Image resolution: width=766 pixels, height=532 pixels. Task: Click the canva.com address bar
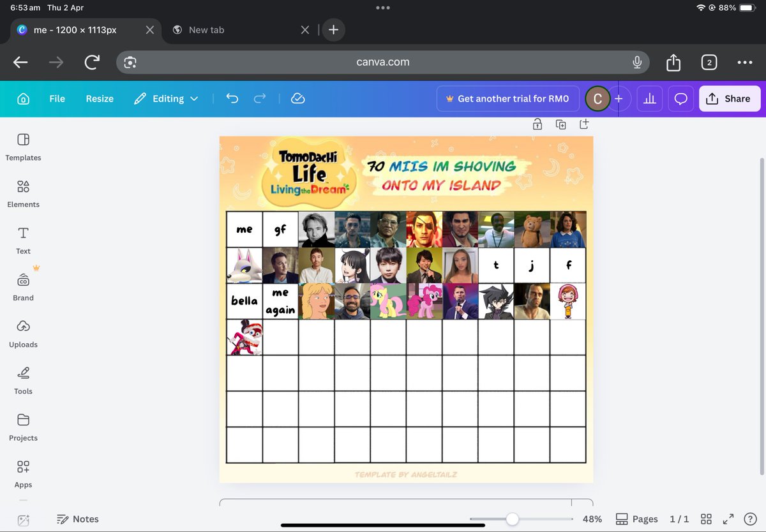[x=383, y=62]
